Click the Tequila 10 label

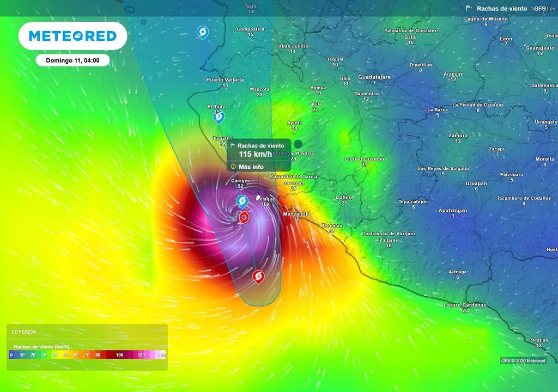pyautogui.click(x=335, y=62)
